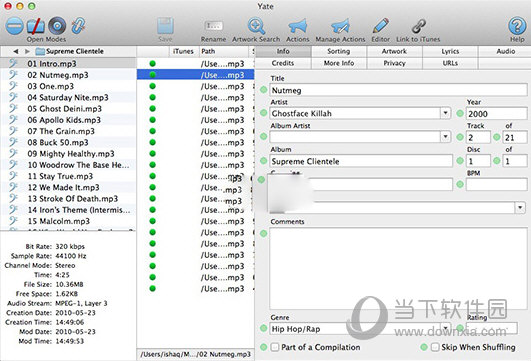Expand the Genre dropdown showing Hip Hop/Rap
Viewport: 531px width, 361px height.
(445, 328)
